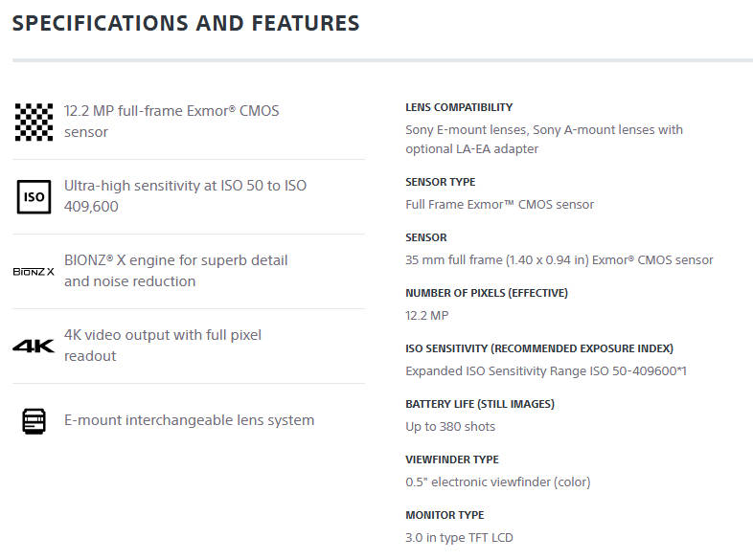The height and width of the screenshot is (560, 753).
Task: Click the Sony E-mount lenses description
Action: (x=544, y=139)
